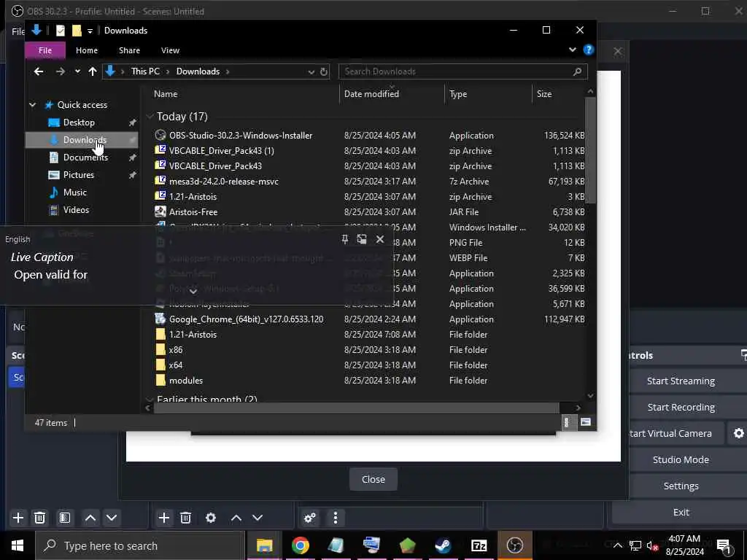Collapse Quick access tree
The image size is (747, 560).
[32, 105]
